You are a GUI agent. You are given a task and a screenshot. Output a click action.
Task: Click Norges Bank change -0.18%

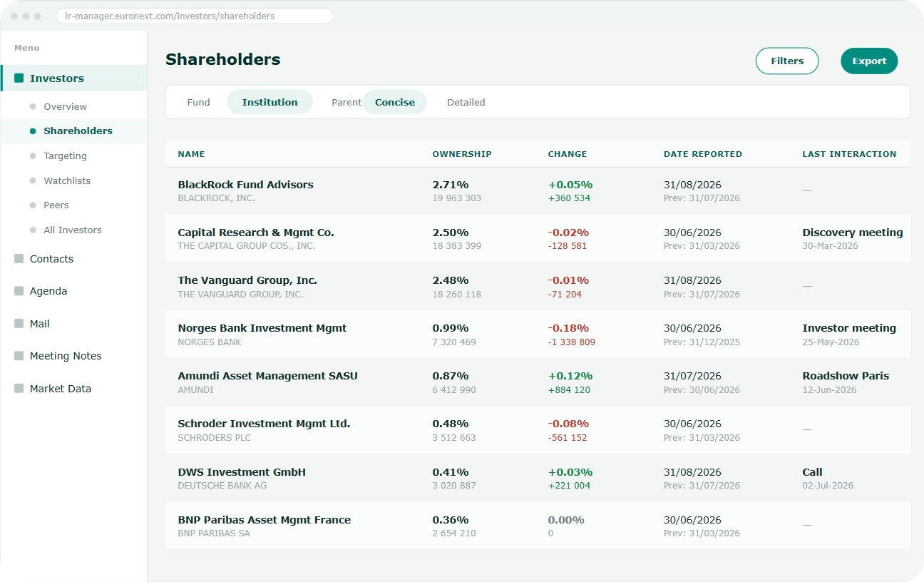568,328
